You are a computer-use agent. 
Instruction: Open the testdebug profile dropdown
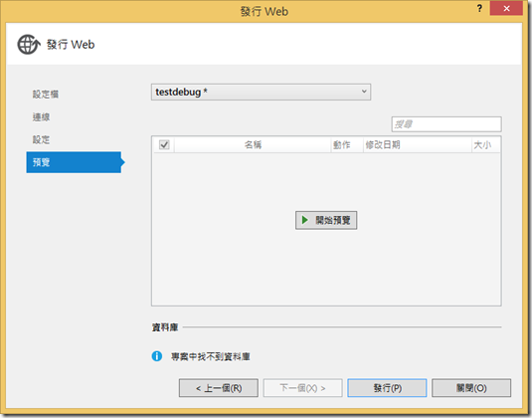pyautogui.click(x=261, y=92)
